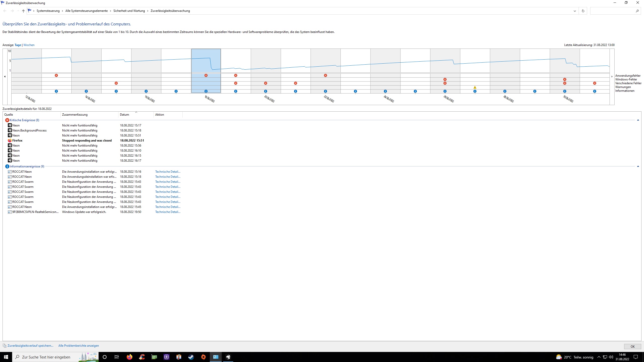Click the Systemsteuerung search field
The image size is (644, 362).
612,11
